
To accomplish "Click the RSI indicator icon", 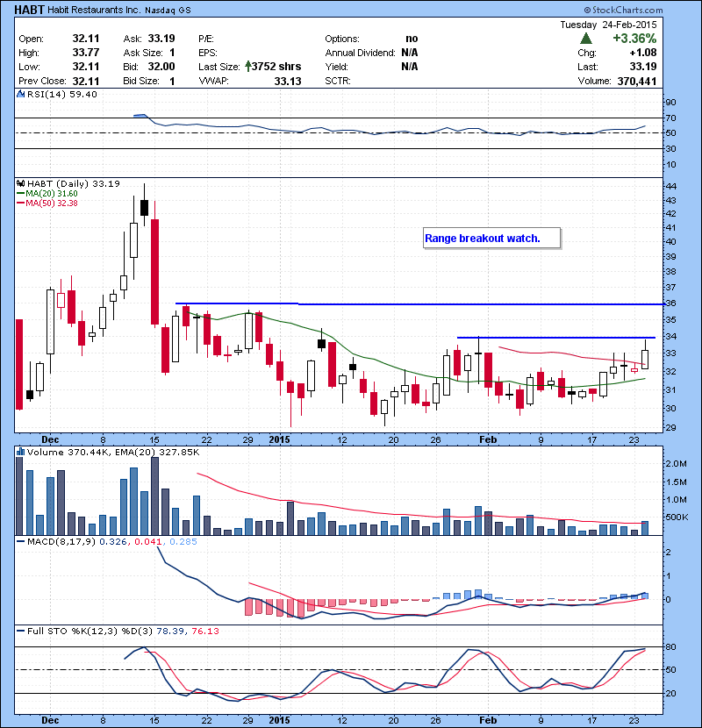I will pyautogui.click(x=20, y=94).
